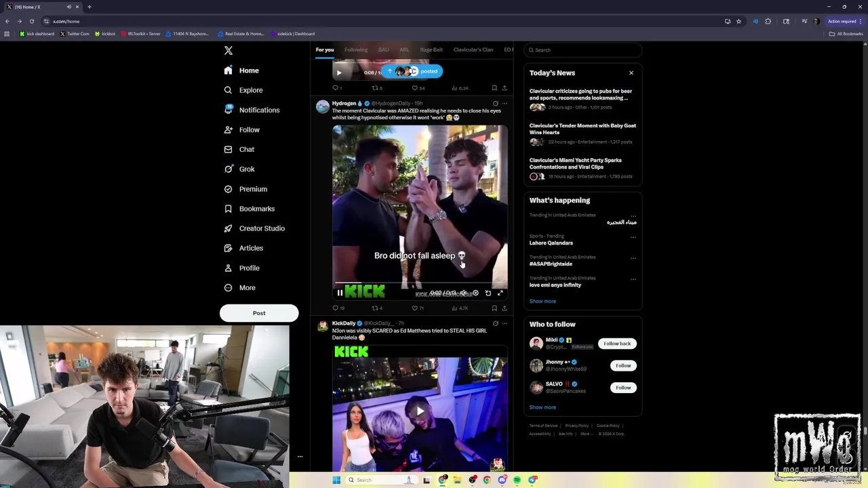This screenshot has height=488, width=868.
Task: Switch to Rage Bait tab
Action: 431,49
